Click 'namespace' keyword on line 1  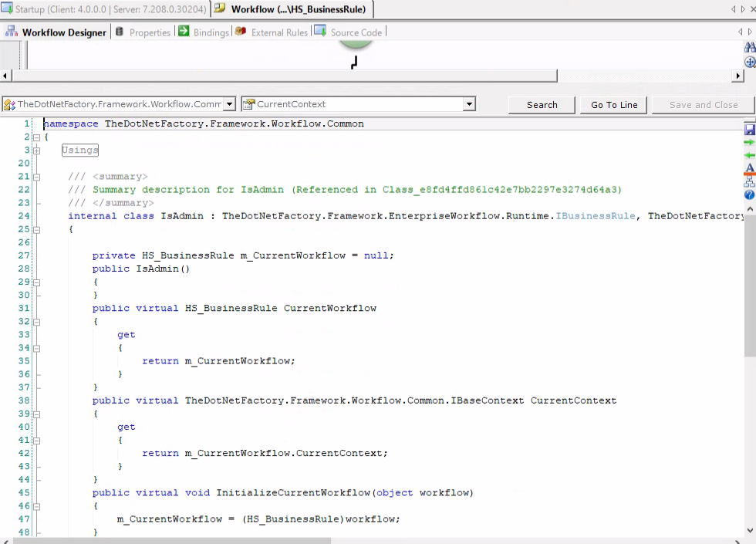click(71, 124)
